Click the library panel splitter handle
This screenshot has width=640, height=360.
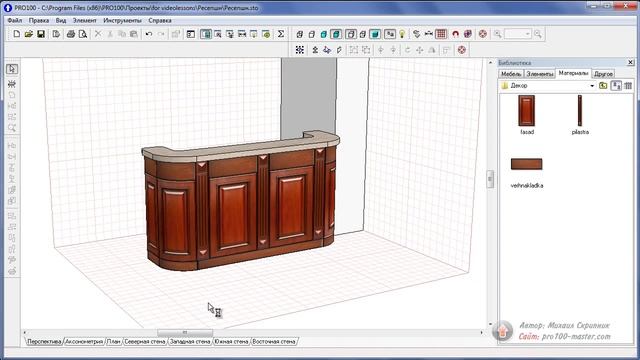click(x=490, y=179)
